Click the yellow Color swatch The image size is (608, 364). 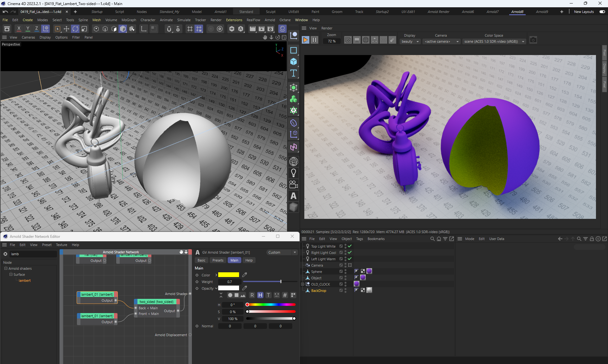(x=228, y=275)
